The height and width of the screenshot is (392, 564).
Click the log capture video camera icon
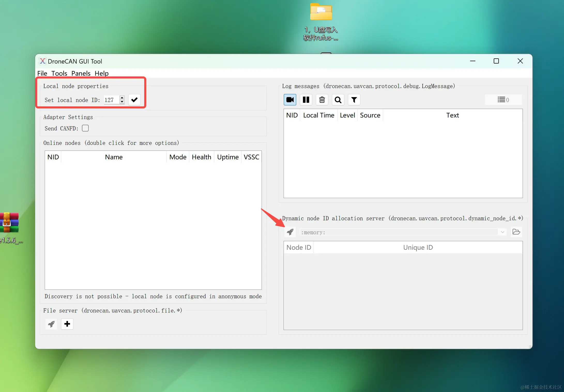pyautogui.click(x=290, y=100)
